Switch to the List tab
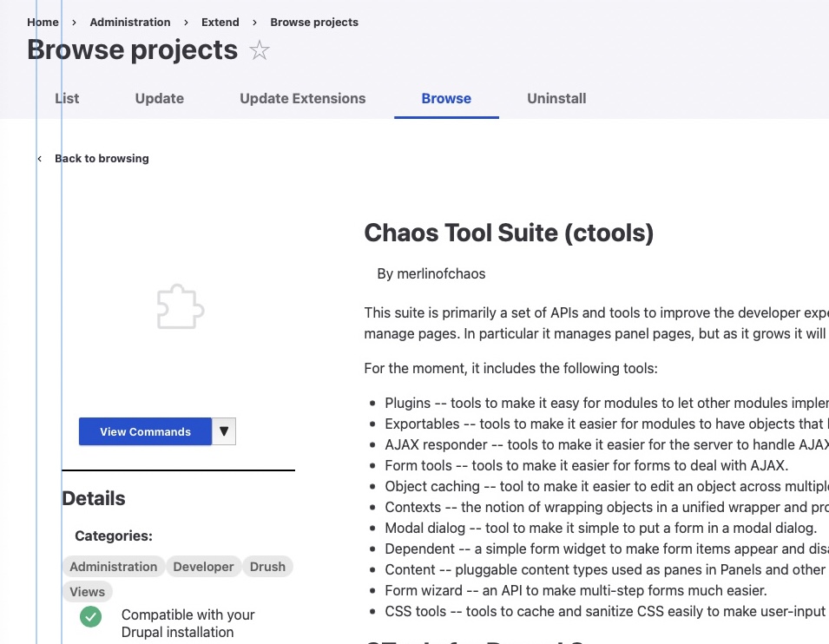Viewport: 829px width, 644px height. click(x=67, y=98)
